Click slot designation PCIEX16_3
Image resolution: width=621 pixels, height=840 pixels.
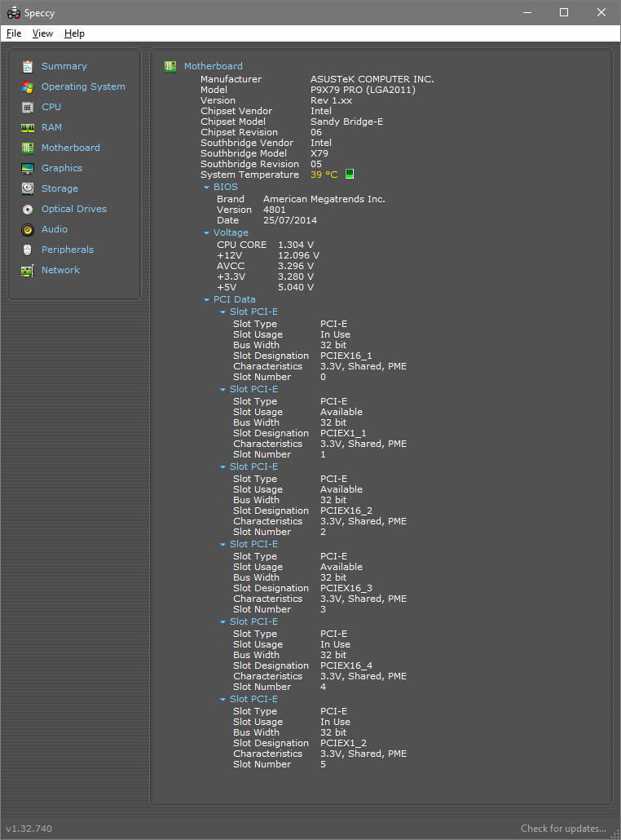point(346,588)
